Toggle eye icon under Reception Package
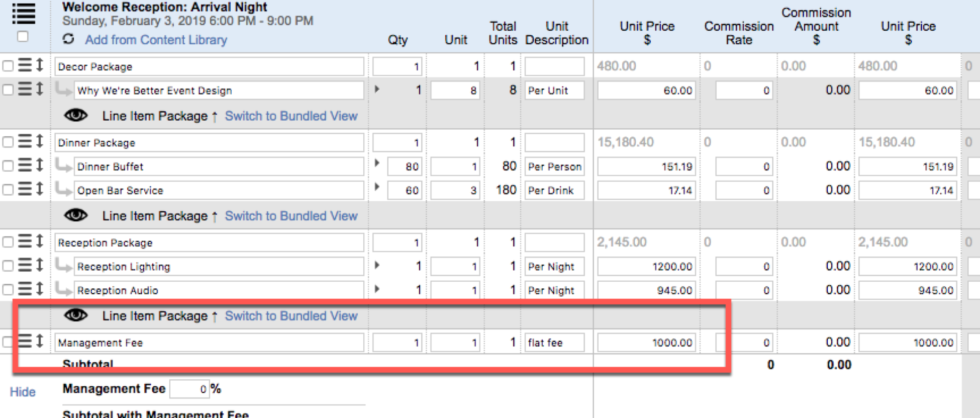Image resolution: width=980 pixels, height=418 pixels. 76,315
